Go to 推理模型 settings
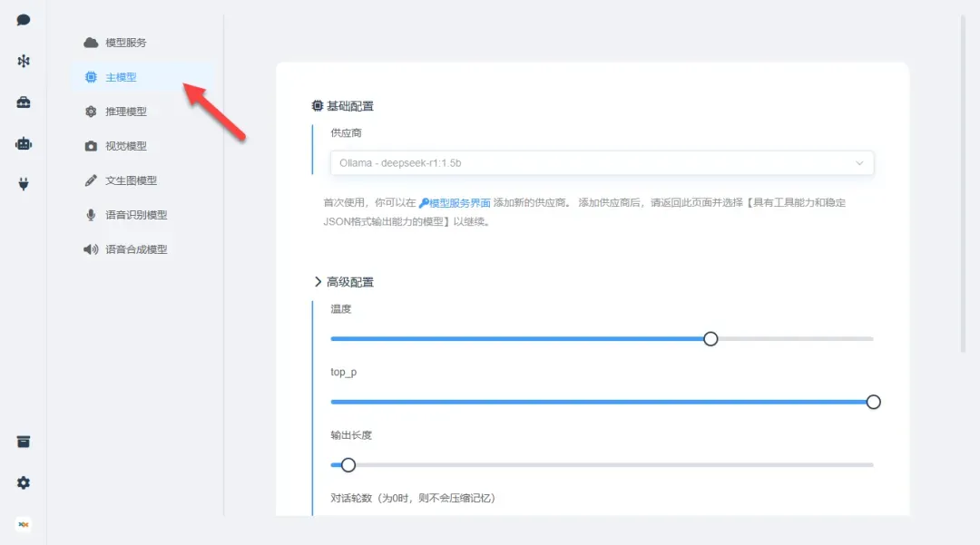The width and height of the screenshot is (980, 545). click(125, 112)
